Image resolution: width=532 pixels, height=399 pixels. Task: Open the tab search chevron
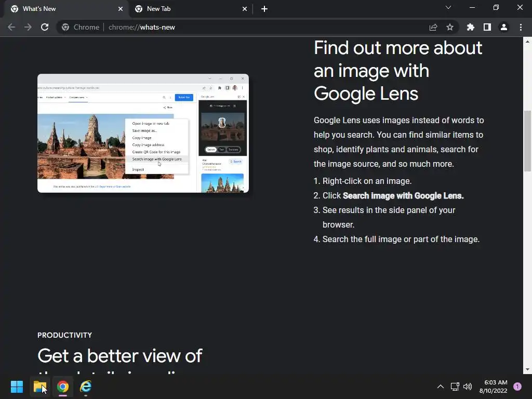[x=448, y=7]
